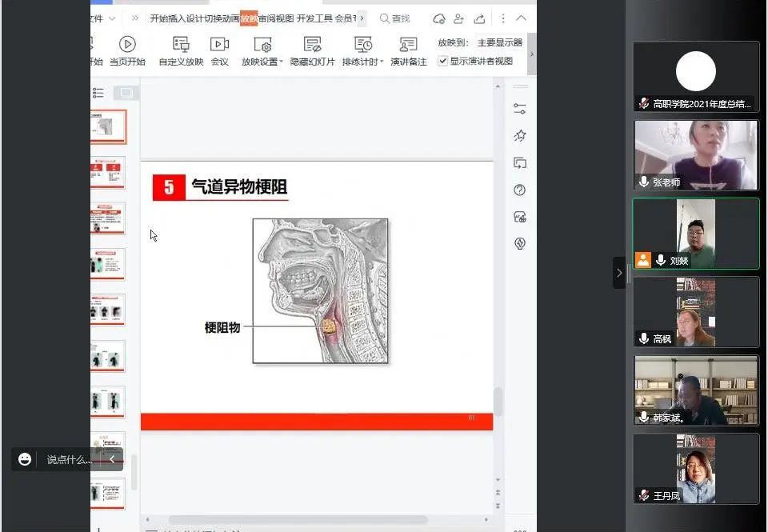
Task: Click the 说点什么 chat input field
Action: click(69, 459)
